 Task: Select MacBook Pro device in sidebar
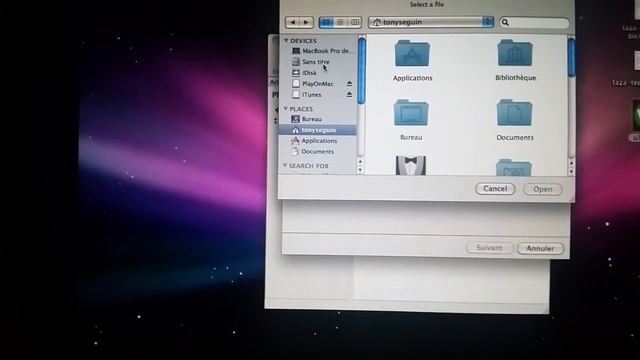coord(321,51)
